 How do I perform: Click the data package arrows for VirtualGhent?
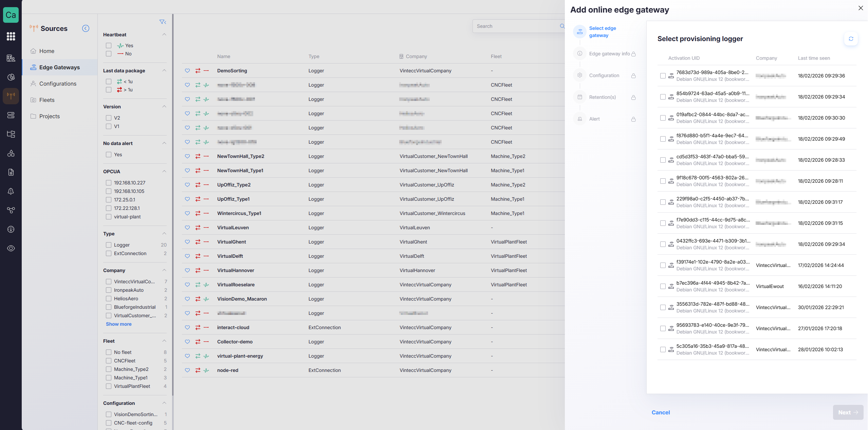pyautogui.click(x=198, y=242)
